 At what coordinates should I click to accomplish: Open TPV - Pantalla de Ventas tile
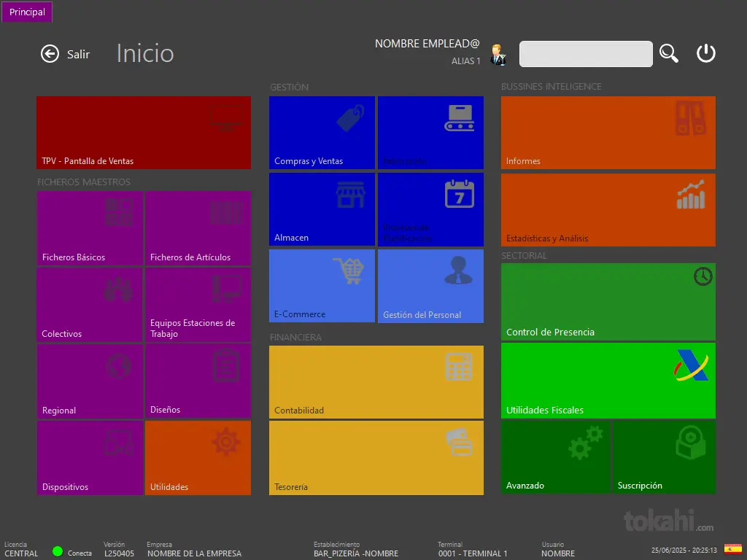pyautogui.click(x=144, y=133)
